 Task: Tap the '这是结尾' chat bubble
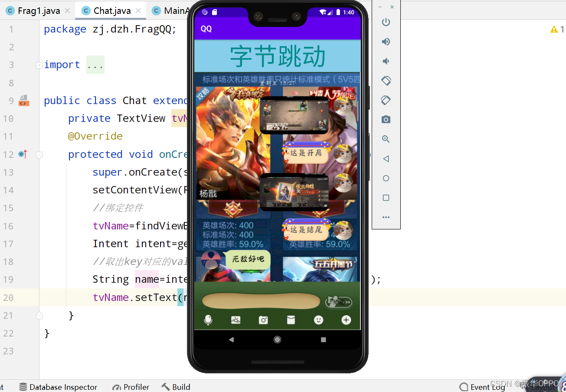(306, 229)
